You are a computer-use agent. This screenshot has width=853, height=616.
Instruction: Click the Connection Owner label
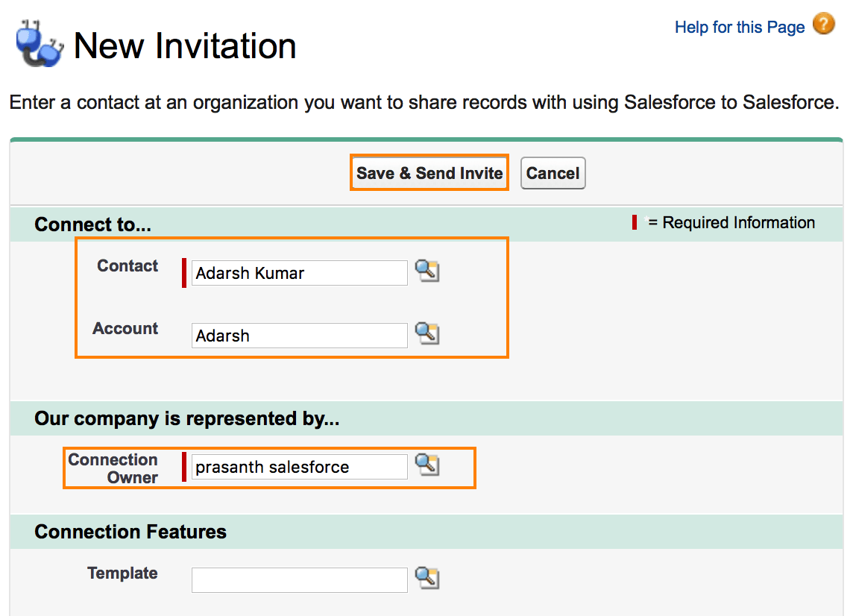tap(113, 468)
